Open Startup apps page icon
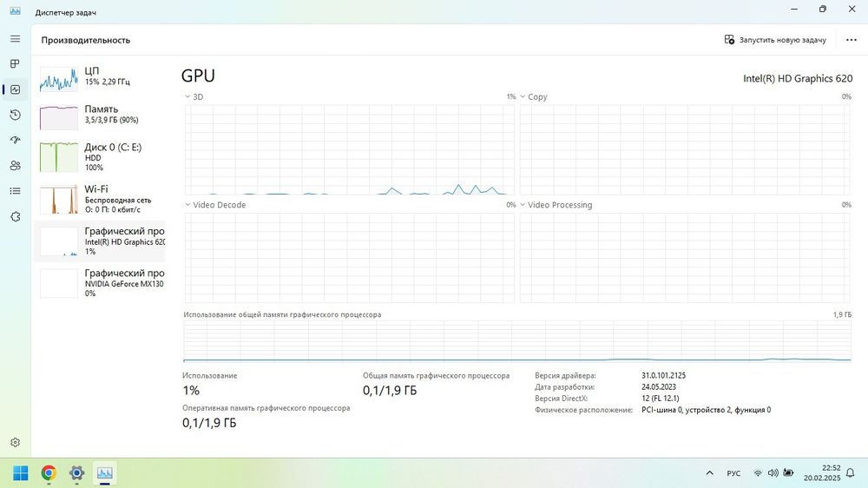Viewport: 868px width, 488px height. point(15,140)
